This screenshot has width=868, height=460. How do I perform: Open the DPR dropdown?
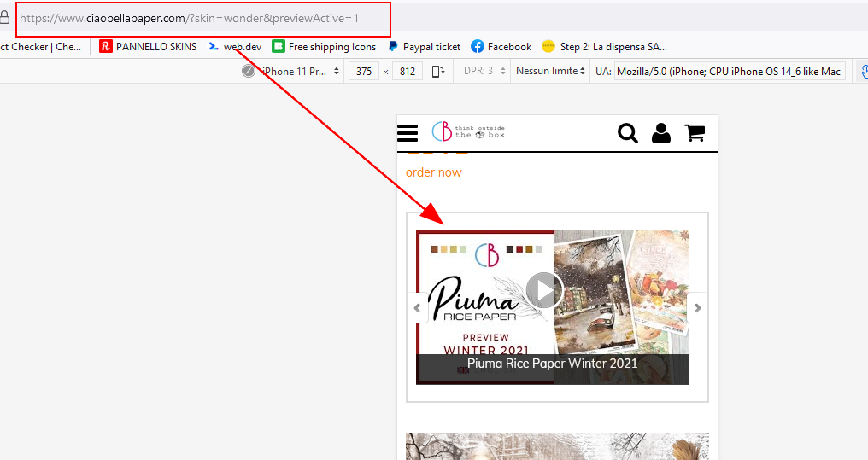485,71
